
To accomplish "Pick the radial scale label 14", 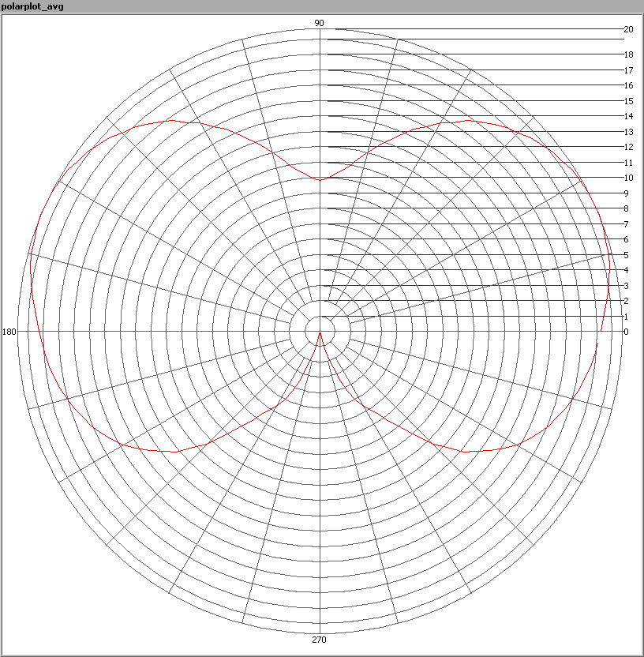I will 628,116.
